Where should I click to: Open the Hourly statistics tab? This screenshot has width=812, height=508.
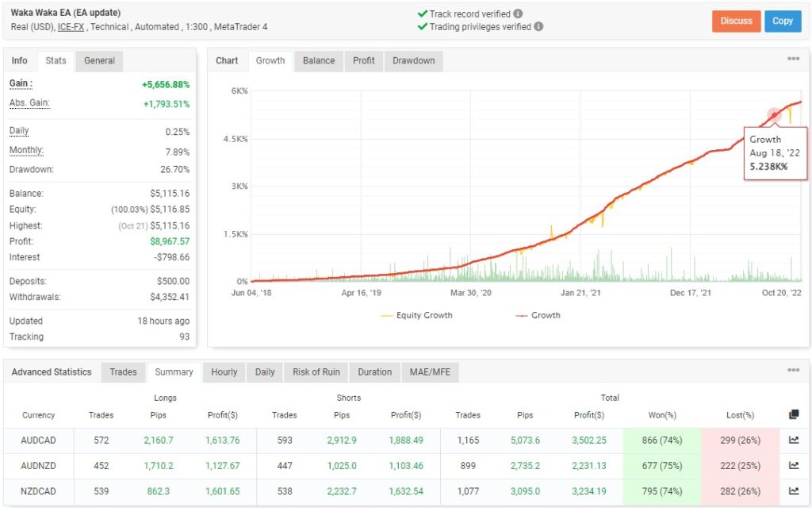pos(224,372)
